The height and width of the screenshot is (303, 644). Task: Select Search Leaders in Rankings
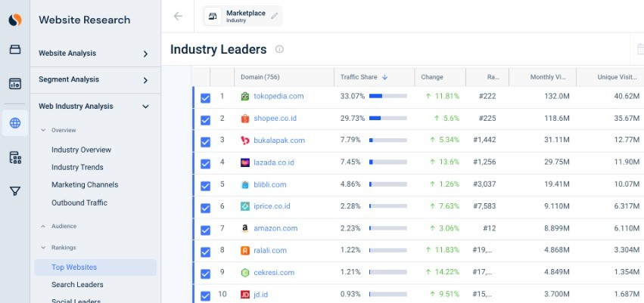pyautogui.click(x=77, y=284)
